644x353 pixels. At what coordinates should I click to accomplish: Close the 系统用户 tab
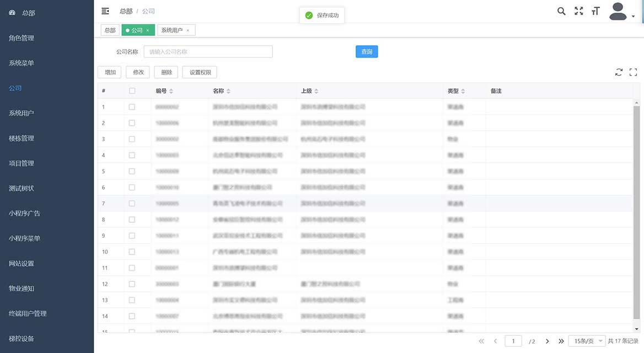pos(188,30)
